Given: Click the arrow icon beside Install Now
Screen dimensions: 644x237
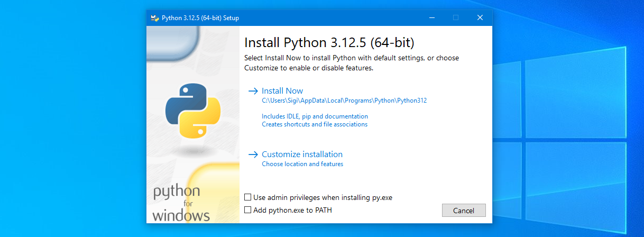Looking at the screenshot, I should pos(253,91).
